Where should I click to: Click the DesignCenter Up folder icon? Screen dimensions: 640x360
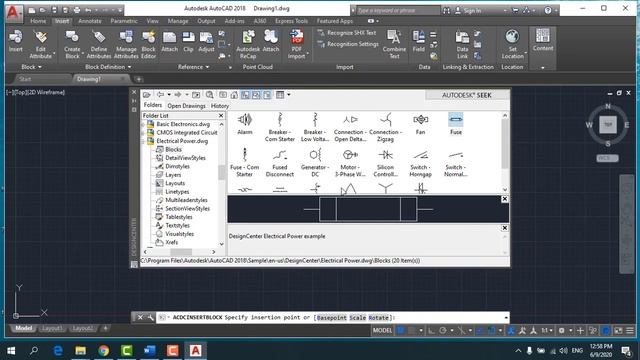196,95
